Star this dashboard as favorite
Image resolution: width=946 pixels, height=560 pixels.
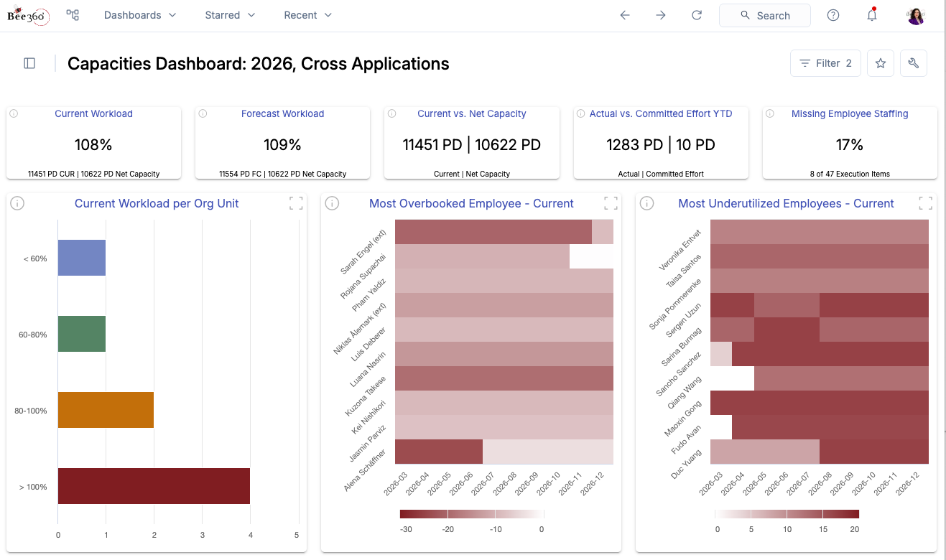point(881,63)
